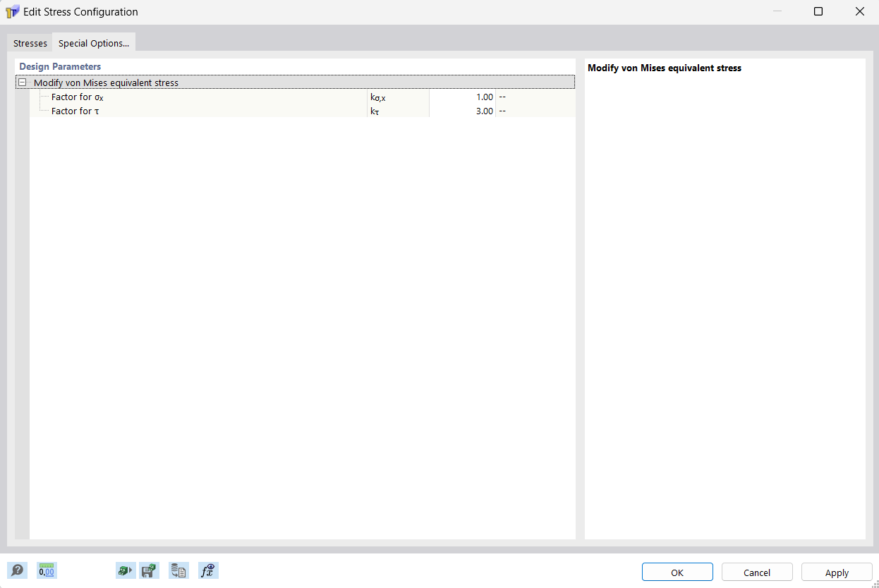Switch to the Stresses tab
Image resolution: width=879 pixels, height=588 pixels.
tap(30, 43)
